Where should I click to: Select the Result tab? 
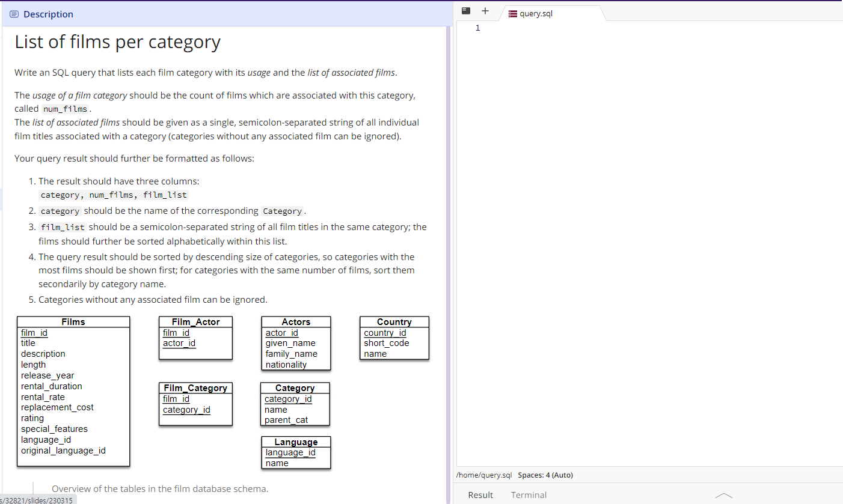(480, 494)
